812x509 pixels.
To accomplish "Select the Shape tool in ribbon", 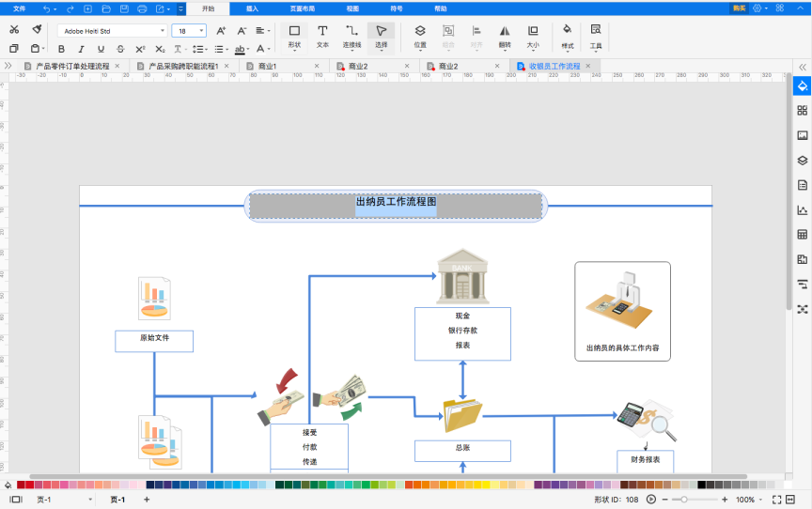I will click(x=294, y=38).
